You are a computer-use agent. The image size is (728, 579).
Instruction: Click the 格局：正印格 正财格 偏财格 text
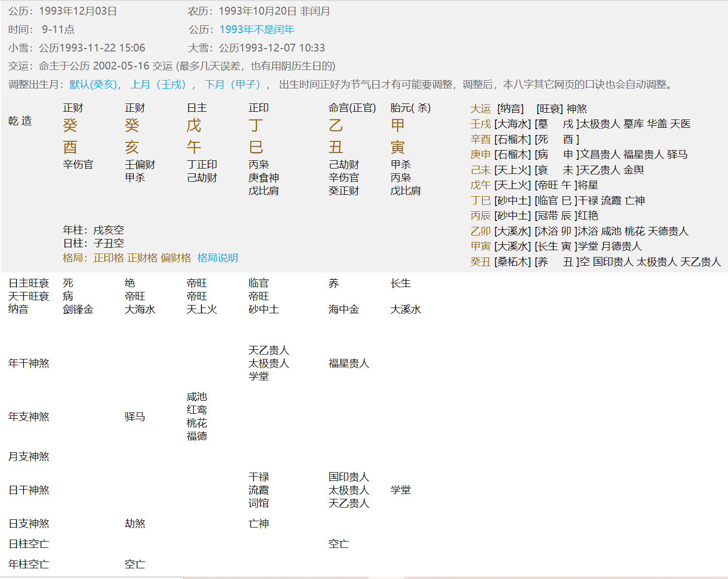point(127,258)
